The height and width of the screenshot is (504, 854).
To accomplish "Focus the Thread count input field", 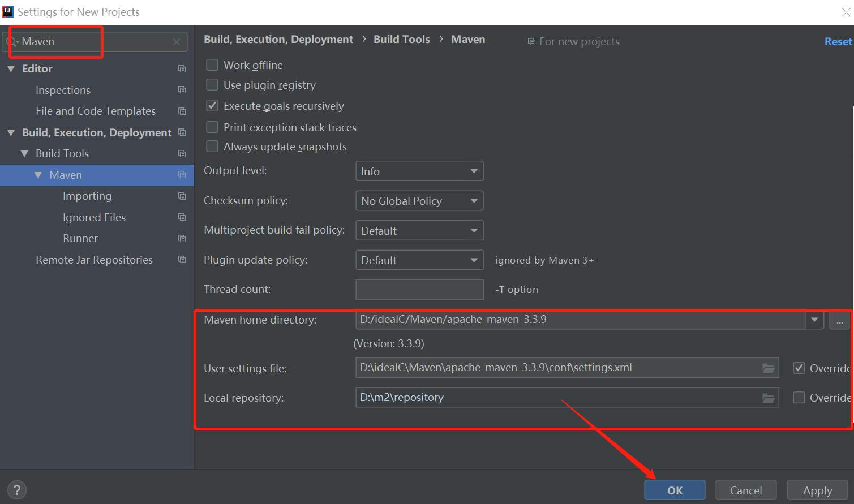I will coord(419,290).
